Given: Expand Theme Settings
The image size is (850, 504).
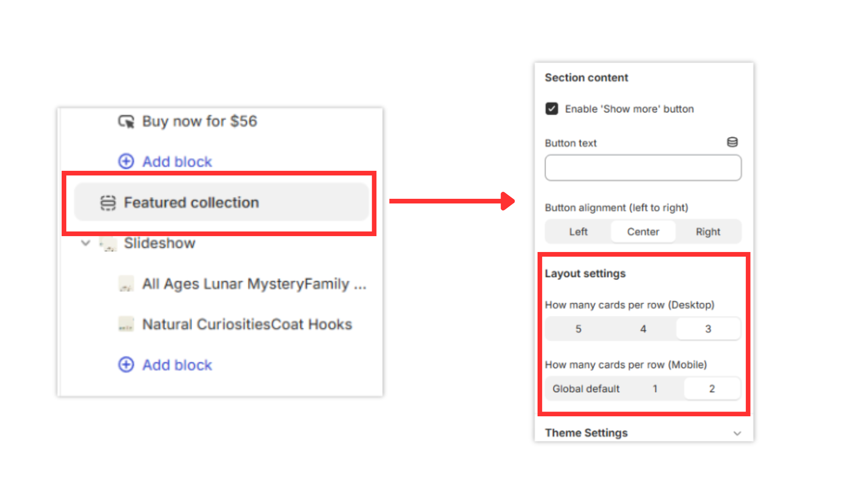Looking at the screenshot, I should [x=586, y=433].
